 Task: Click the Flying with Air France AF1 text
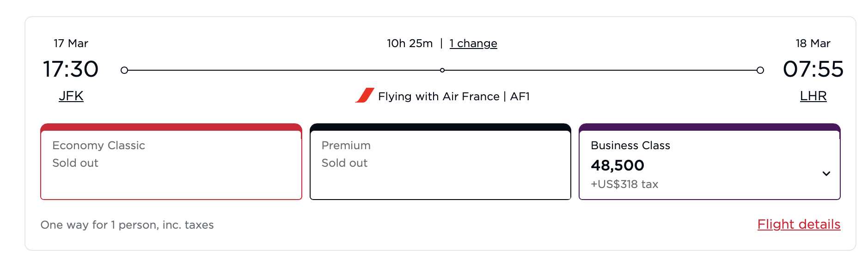pos(454,97)
